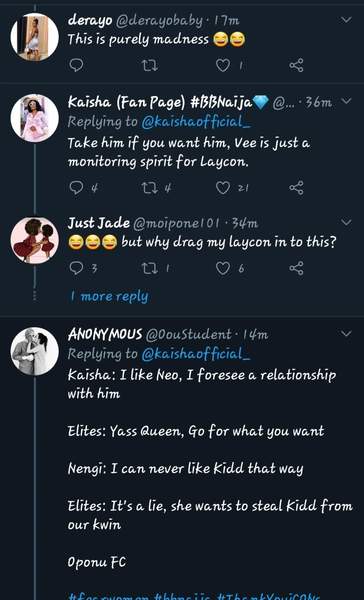Like Just Jade's tweet
The image size is (364, 600).
click(223, 268)
